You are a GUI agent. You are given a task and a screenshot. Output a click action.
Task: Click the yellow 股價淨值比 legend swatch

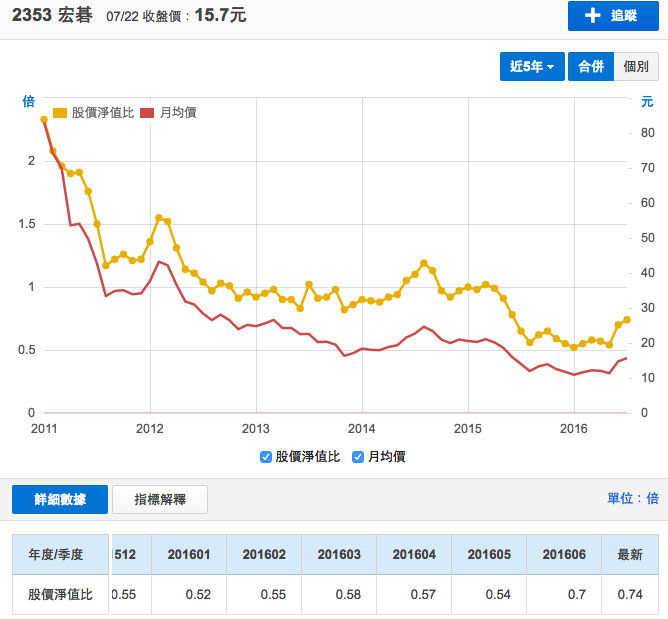pyautogui.click(x=60, y=113)
